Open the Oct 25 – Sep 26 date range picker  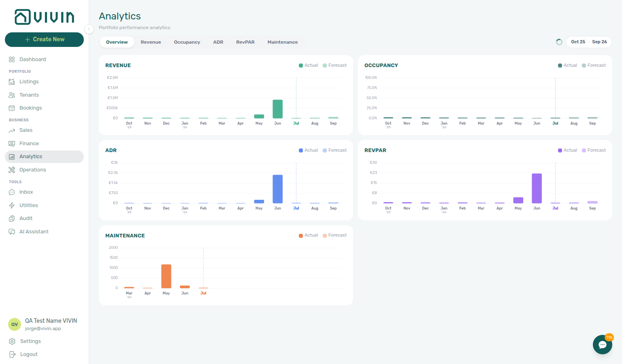(589, 42)
